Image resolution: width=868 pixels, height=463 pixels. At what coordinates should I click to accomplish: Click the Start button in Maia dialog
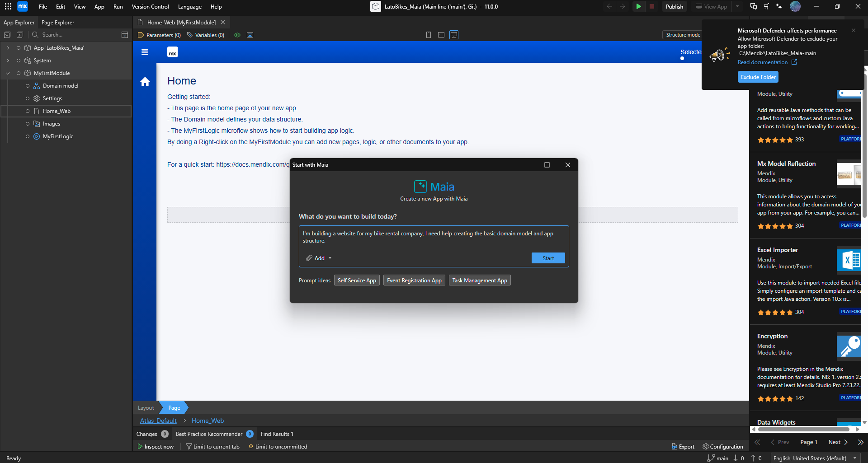point(548,258)
